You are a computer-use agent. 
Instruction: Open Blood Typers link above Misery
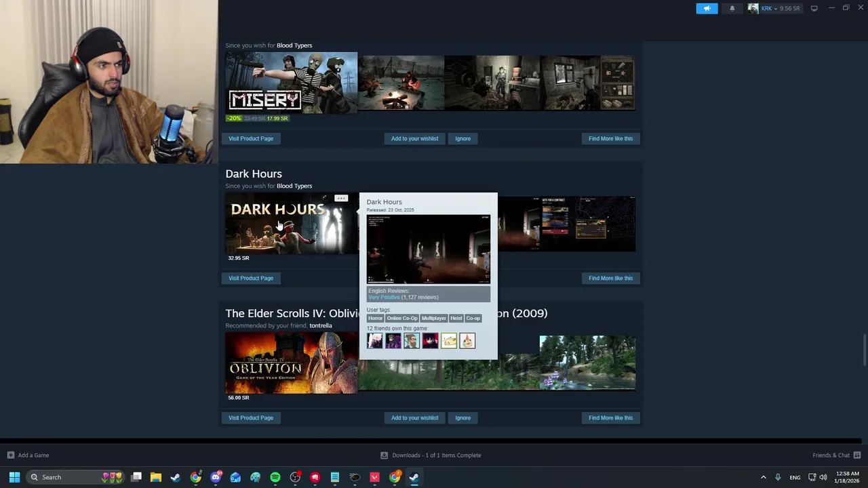click(294, 45)
